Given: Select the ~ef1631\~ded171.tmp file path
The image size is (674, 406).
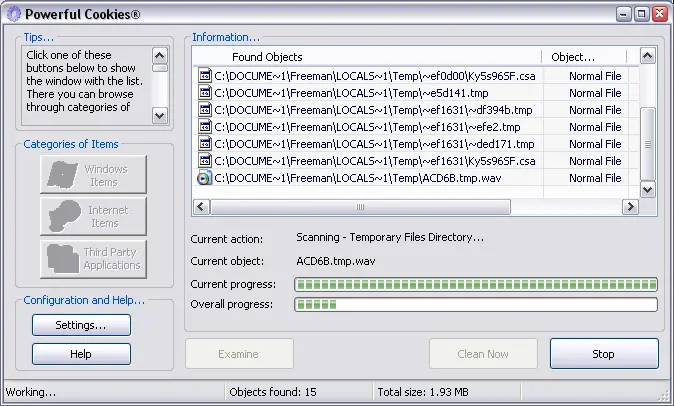Looking at the screenshot, I should [374, 144].
